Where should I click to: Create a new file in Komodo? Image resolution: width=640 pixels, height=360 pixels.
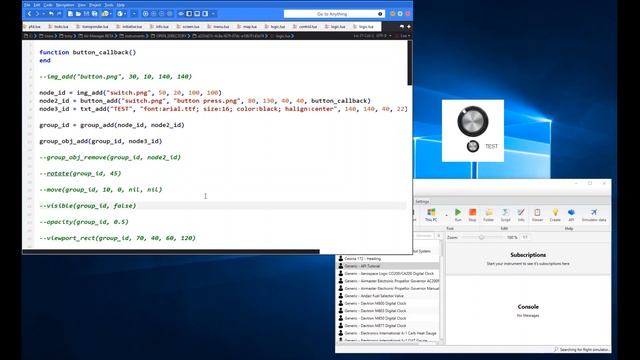pos(70,14)
